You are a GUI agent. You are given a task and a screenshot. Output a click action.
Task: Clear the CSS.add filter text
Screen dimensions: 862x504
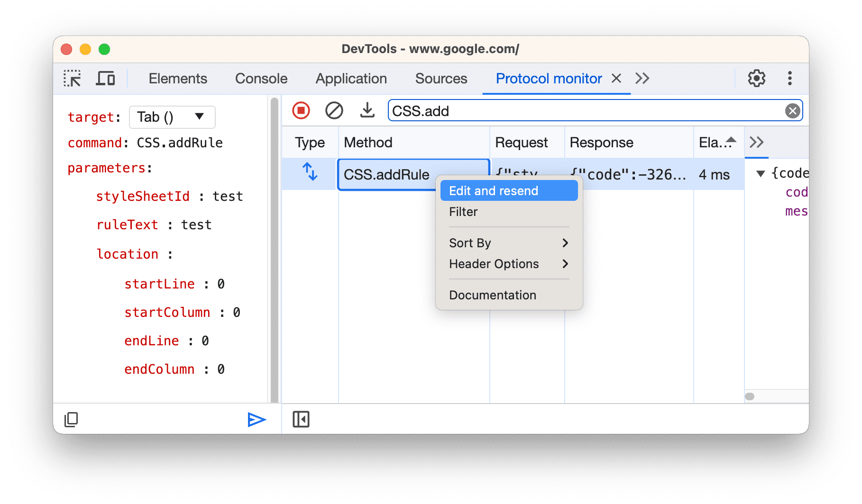(792, 110)
